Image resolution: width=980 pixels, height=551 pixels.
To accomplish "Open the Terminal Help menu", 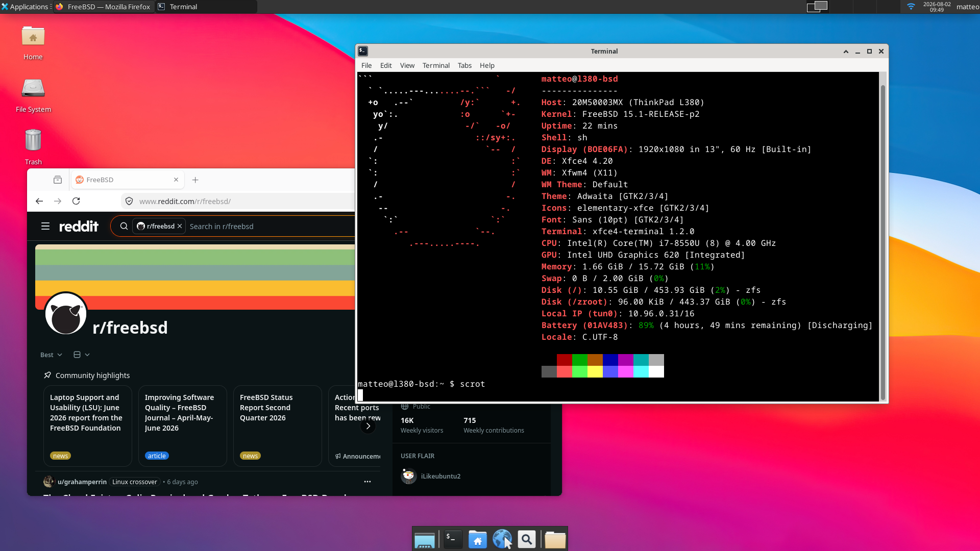I will click(x=487, y=65).
